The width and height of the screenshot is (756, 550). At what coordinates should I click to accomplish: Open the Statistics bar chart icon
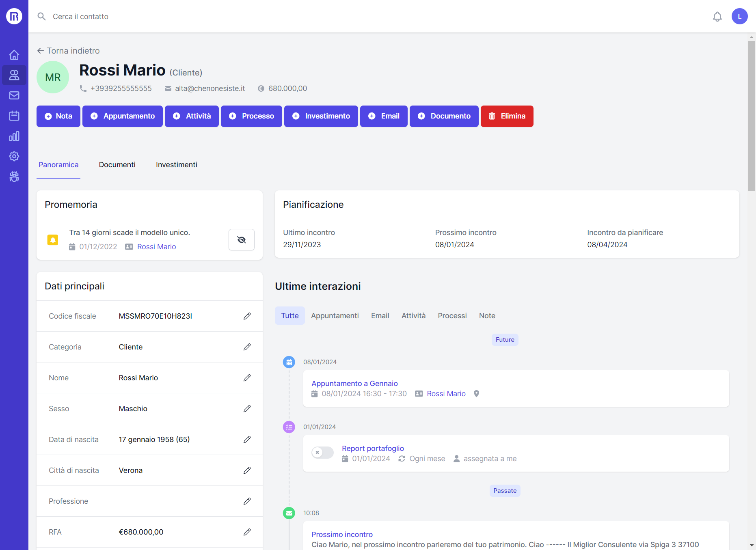[14, 136]
